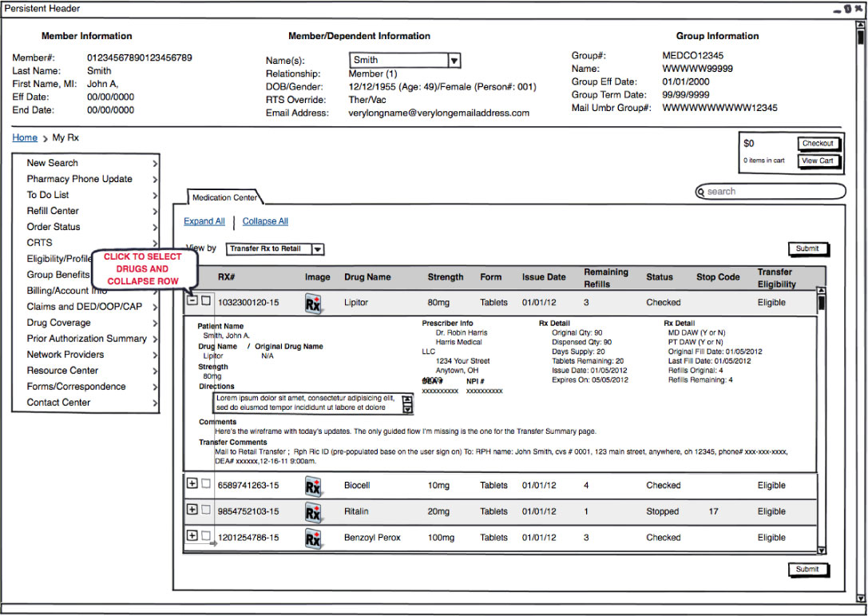Click the Strength column header
Screen dimensions: 868x616
click(446, 277)
